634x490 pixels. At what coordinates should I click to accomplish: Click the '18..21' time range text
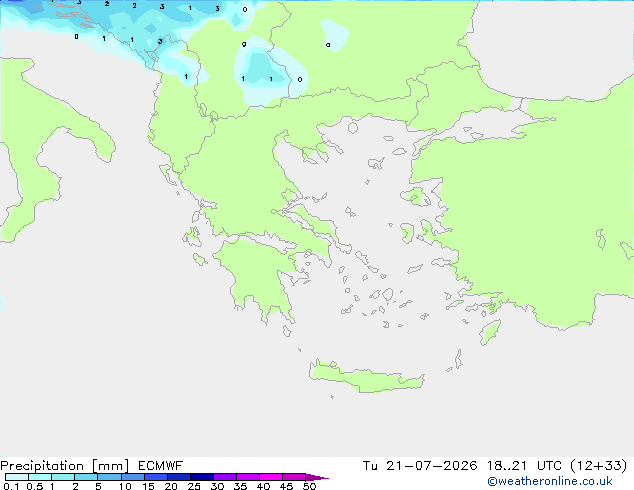coord(507,466)
